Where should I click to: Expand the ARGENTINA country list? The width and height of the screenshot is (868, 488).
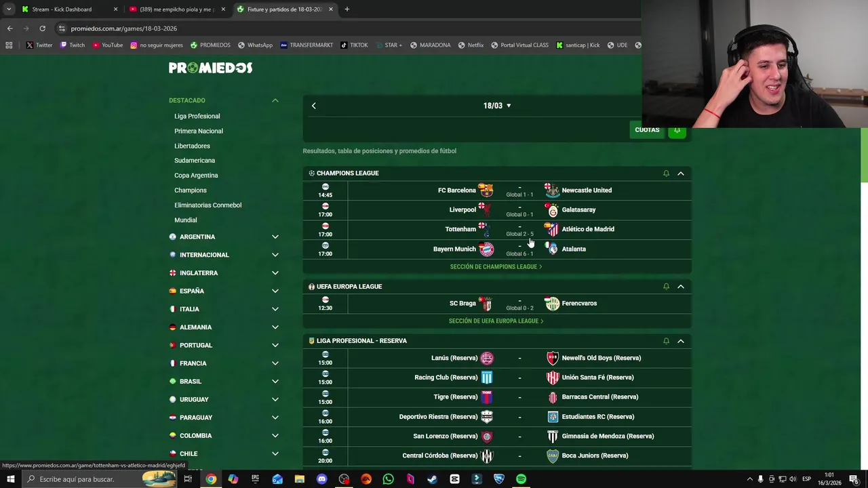275,237
